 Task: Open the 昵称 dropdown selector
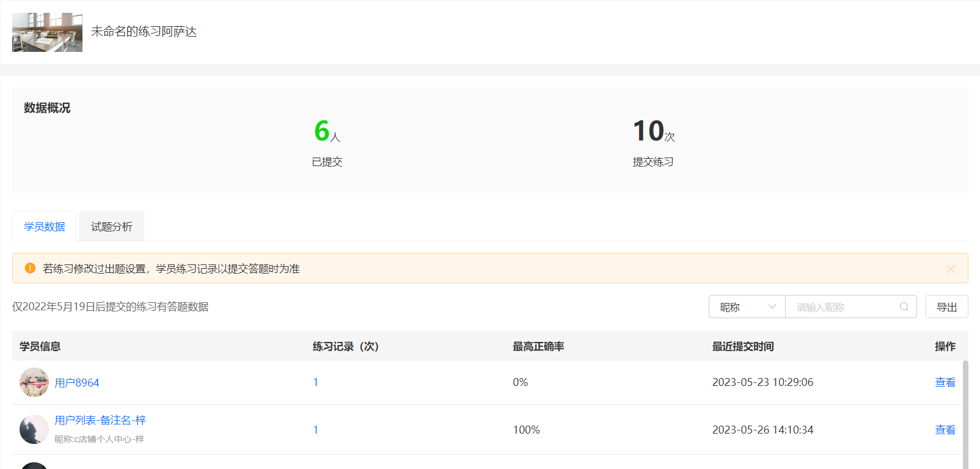[747, 307]
